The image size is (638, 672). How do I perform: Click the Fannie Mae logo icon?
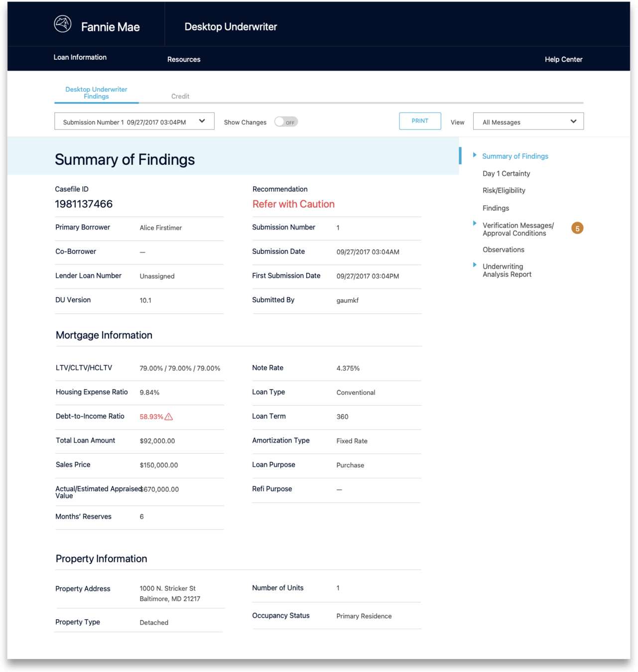tap(63, 24)
